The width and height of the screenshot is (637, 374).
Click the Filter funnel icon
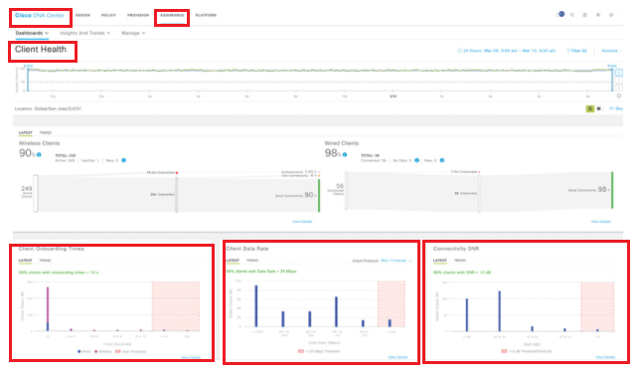[x=568, y=51]
